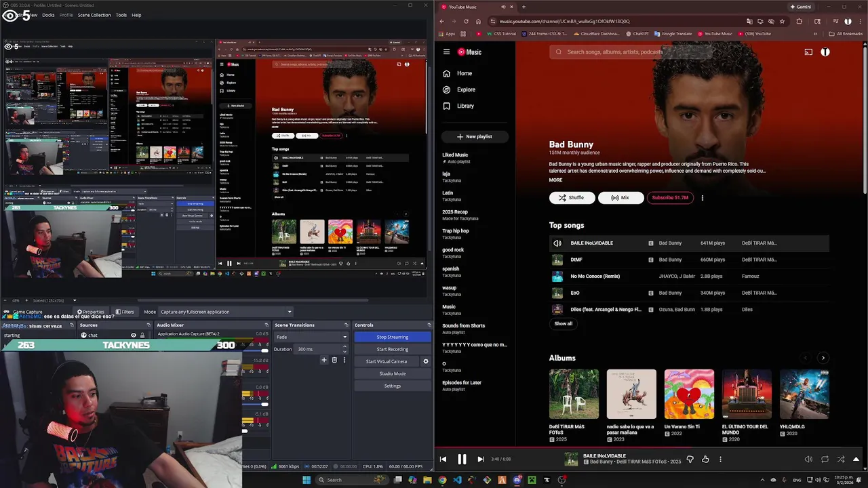Dislike the current song
The height and width of the screenshot is (488, 868).
[x=690, y=460]
